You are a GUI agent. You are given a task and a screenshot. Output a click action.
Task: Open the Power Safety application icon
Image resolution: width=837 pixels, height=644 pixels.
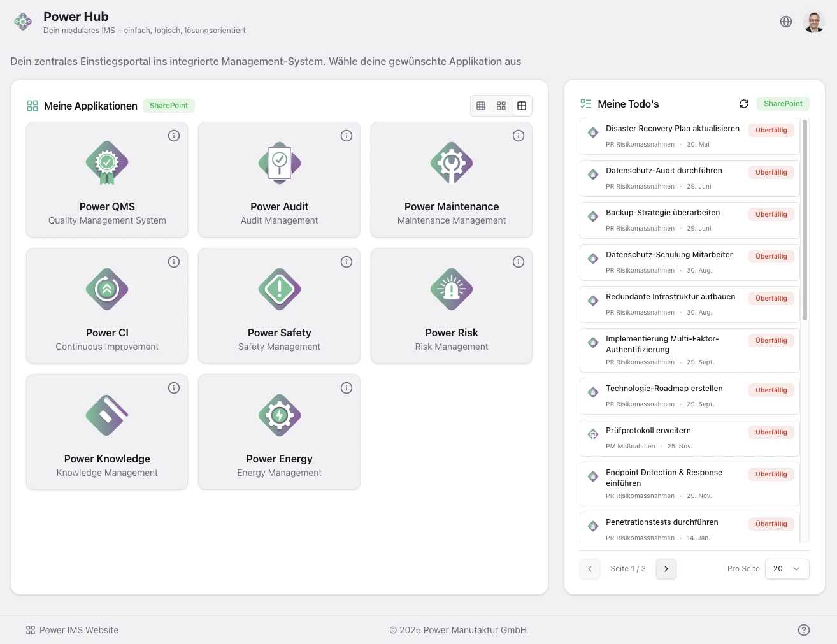[x=280, y=289]
